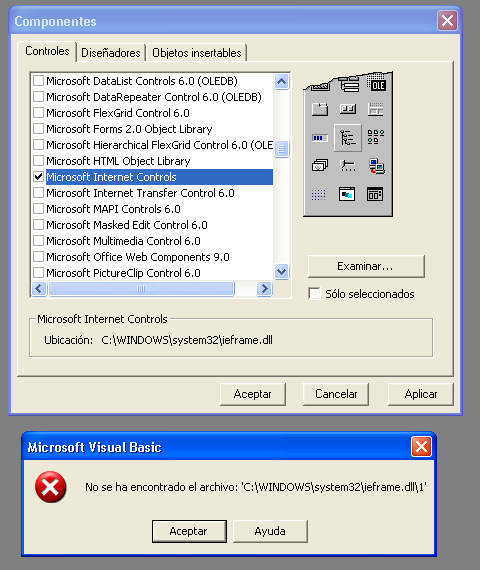
Task: Click the Aplicar button
Action: coord(421,394)
